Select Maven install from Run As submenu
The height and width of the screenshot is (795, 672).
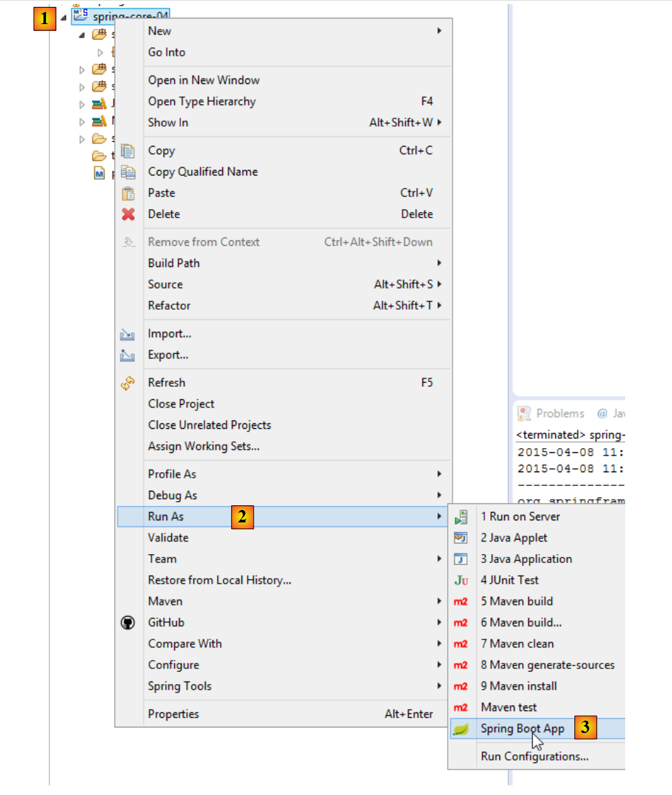pos(519,686)
